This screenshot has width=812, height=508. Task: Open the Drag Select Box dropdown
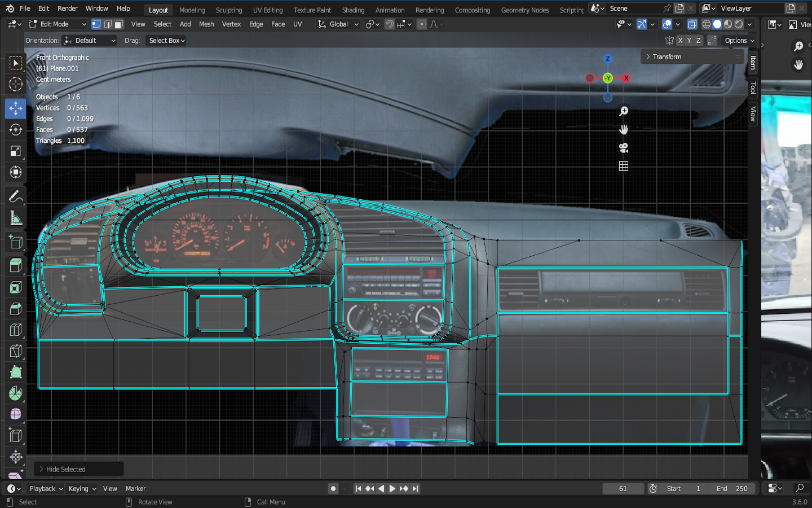pyautogui.click(x=166, y=41)
